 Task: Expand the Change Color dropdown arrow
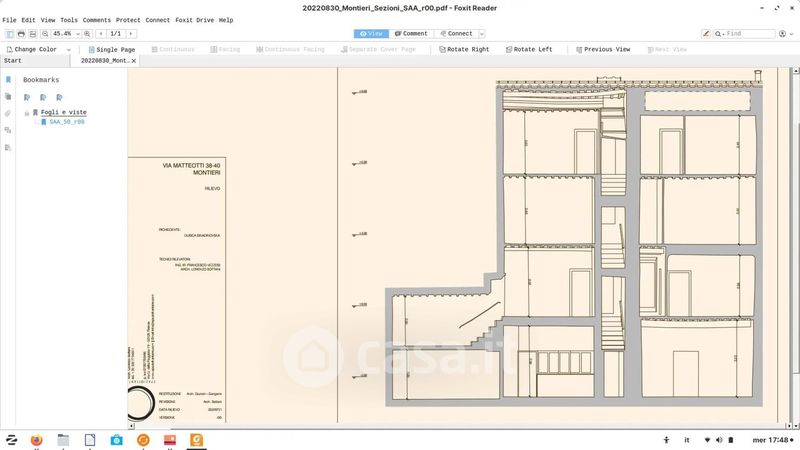69,49
